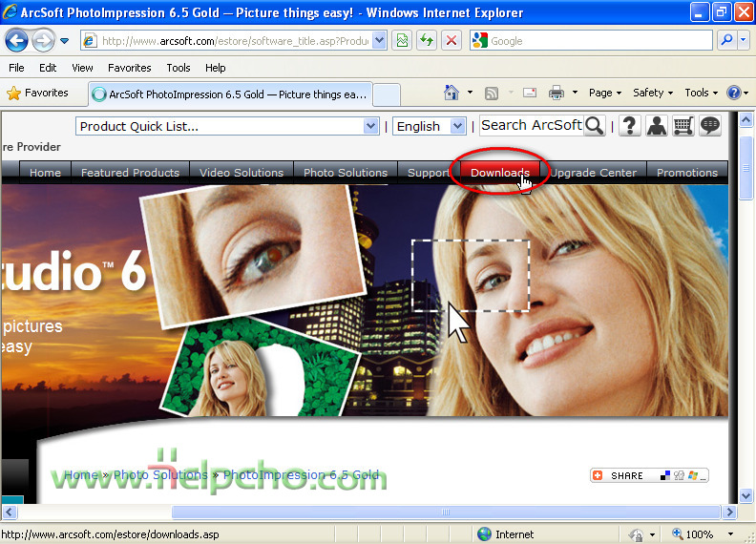Click the Refresh page icon

pos(427,41)
